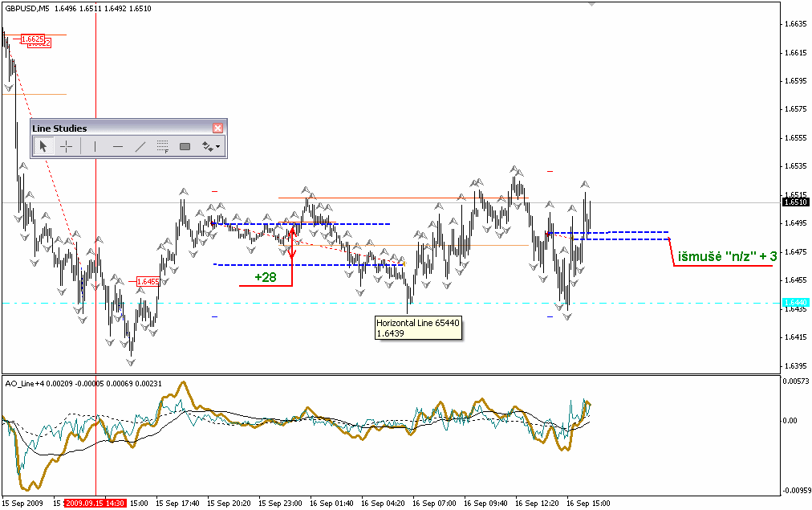This screenshot has width=812, height=510.
Task: Click the black 1.6510 current price tag
Action: (x=795, y=202)
